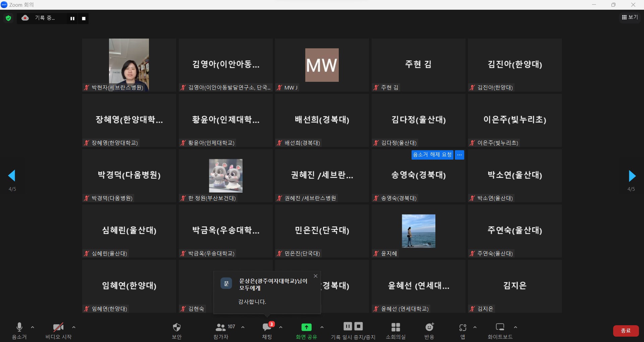Select 박현자(세브란스병원) video thumbnail

129,65
